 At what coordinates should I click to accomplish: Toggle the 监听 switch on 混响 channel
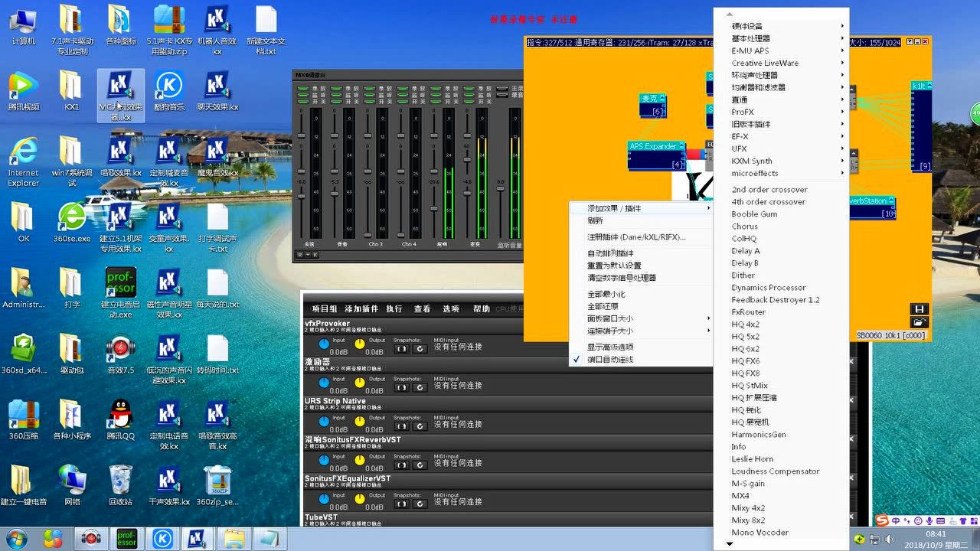(436, 95)
